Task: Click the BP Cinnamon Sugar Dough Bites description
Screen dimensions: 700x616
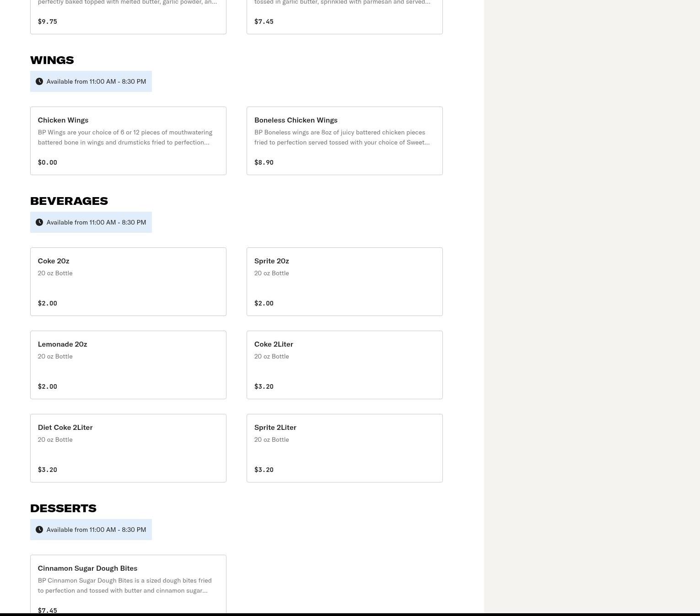Action: (x=125, y=585)
